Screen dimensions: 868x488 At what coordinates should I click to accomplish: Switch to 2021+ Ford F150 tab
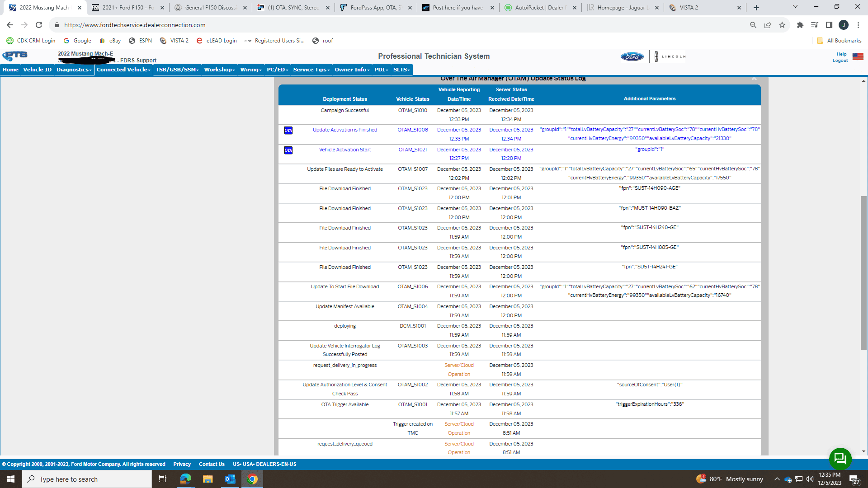coord(128,8)
